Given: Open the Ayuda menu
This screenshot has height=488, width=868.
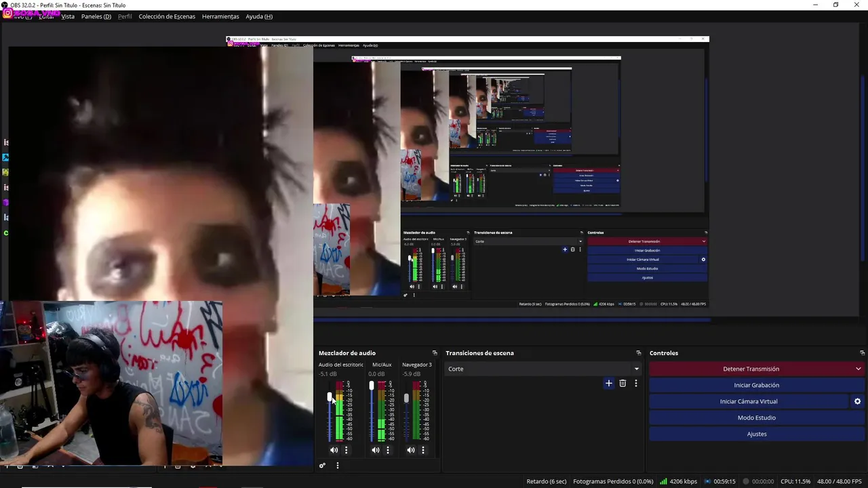Looking at the screenshot, I should click(x=259, y=16).
